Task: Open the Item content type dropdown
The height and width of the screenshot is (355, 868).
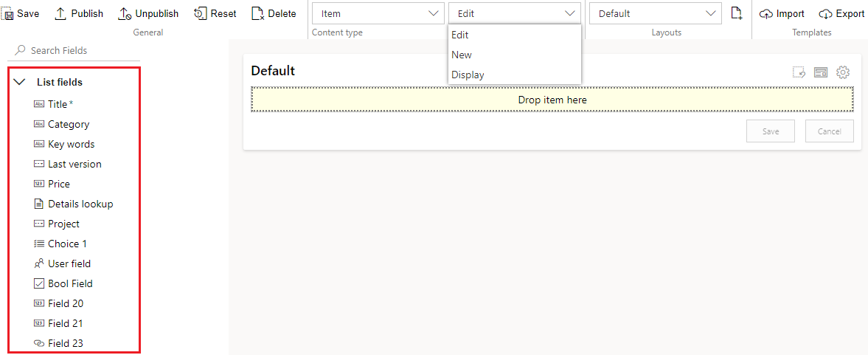Action: [x=378, y=13]
